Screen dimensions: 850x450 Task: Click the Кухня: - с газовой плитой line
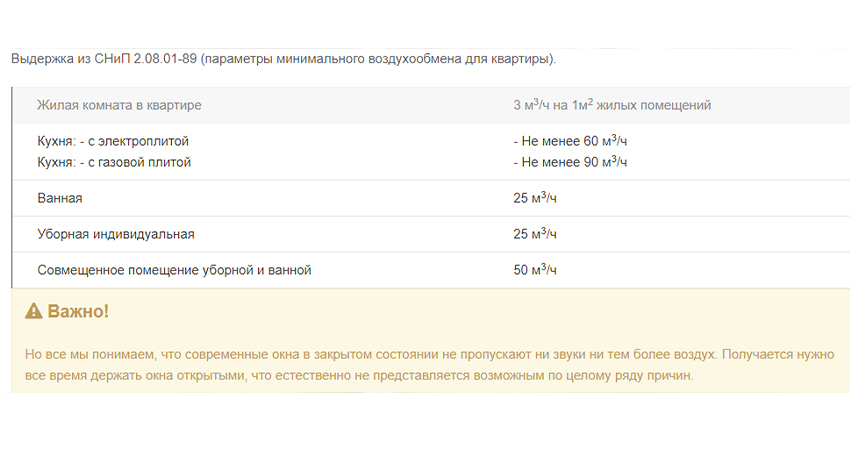pos(114,162)
